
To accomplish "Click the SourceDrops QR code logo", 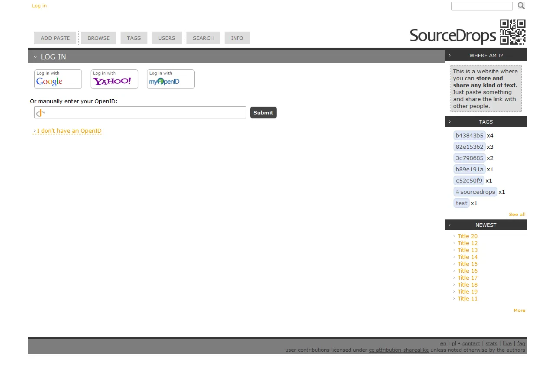I will point(513,32).
